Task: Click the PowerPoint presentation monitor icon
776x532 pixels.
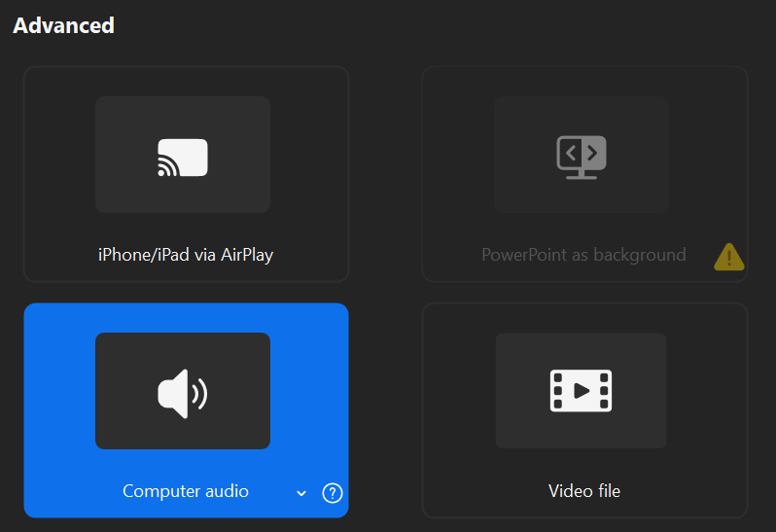Action: 582,158
